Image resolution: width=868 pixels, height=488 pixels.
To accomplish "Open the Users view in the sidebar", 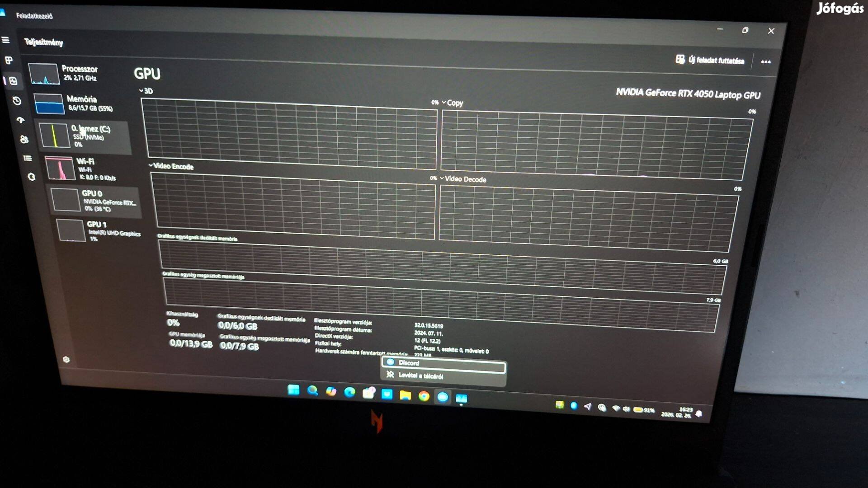I will pyautogui.click(x=24, y=139).
